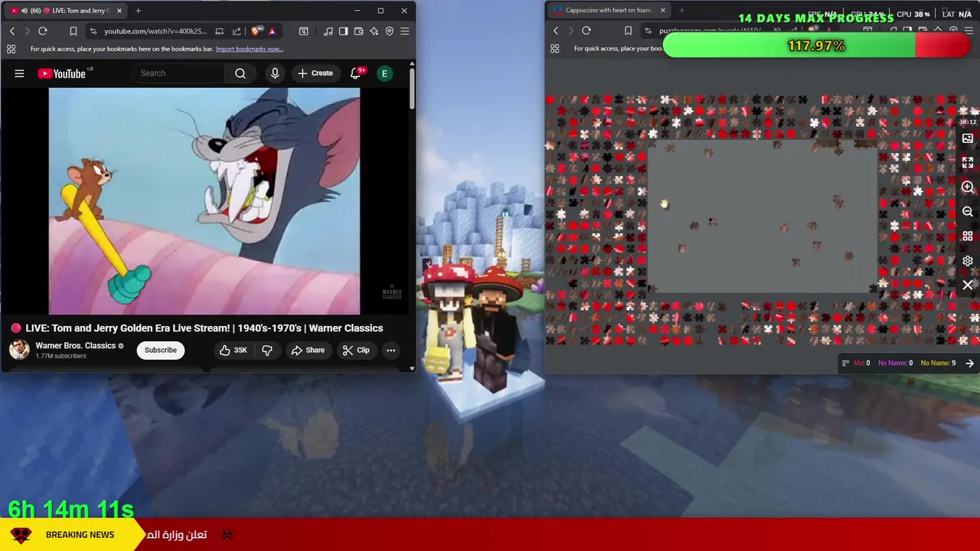
Task: Click the Tom and Jerry video player
Action: coord(204,201)
